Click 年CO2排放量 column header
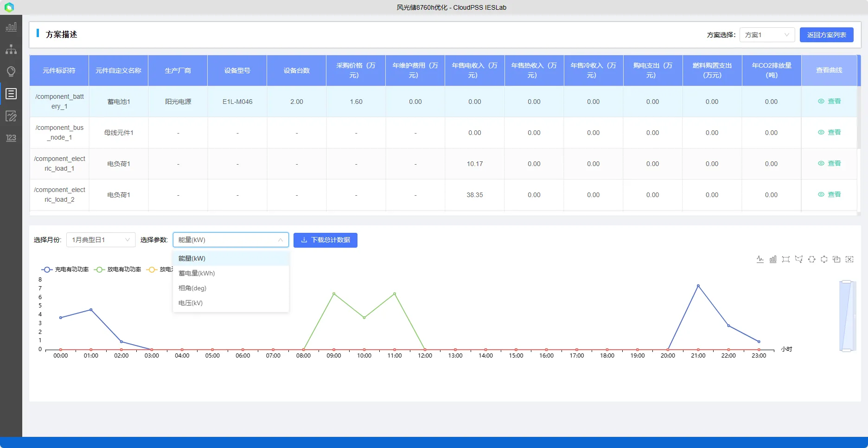The height and width of the screenshot is (448, 868). [x=772, y=70]
